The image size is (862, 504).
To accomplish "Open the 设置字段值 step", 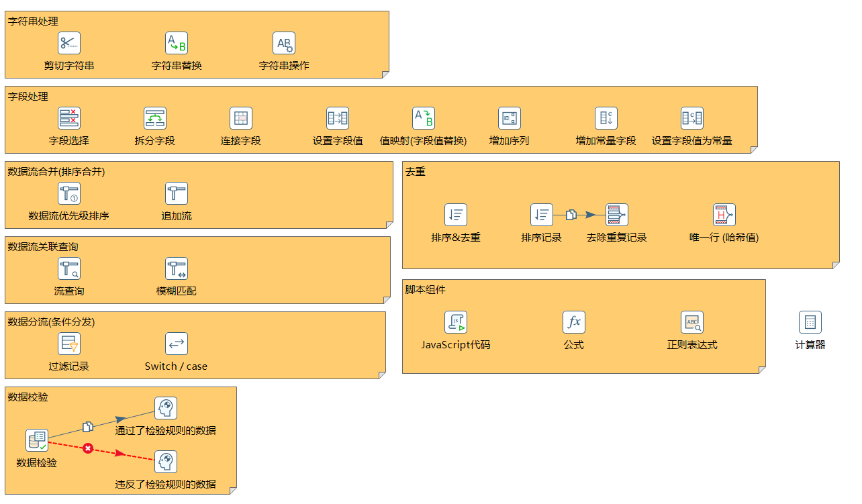I will click(x=338, y=117).
